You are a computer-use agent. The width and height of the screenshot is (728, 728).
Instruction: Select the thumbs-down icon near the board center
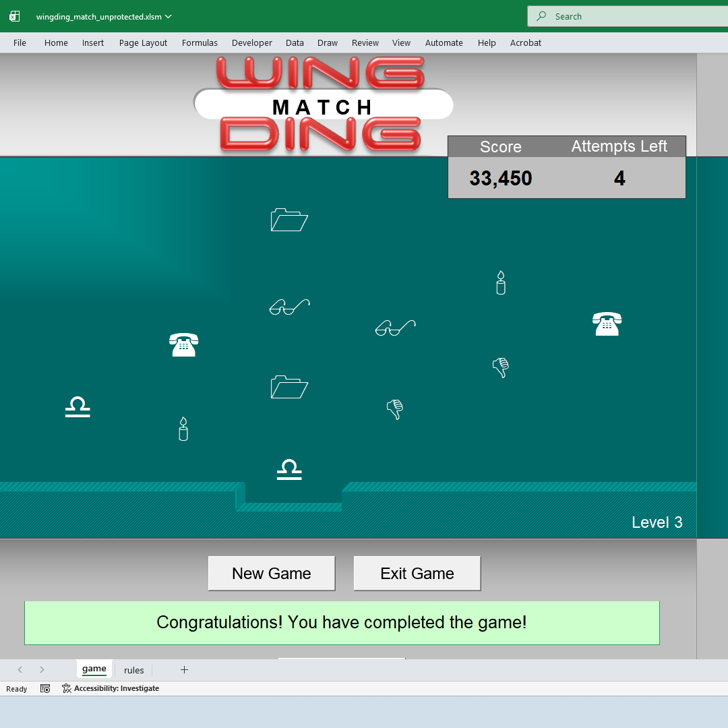coord(395,408)
